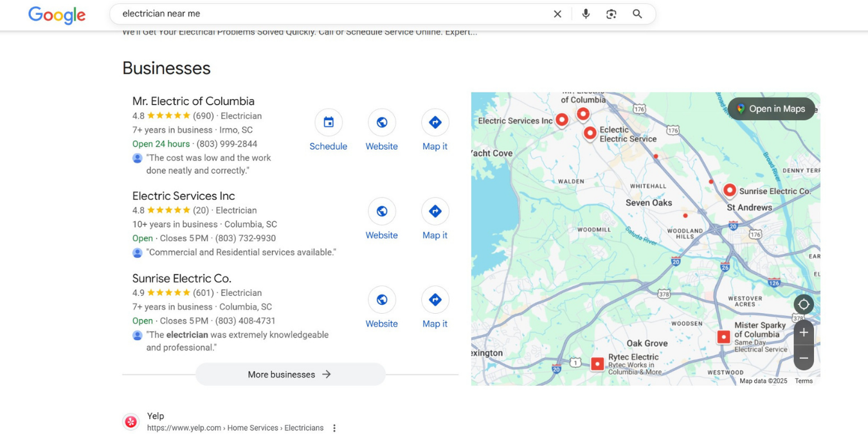Open the Schedule icon for Mr. Electric of Columbia
This screenshot has width=868, height=434.
point(328,122)
